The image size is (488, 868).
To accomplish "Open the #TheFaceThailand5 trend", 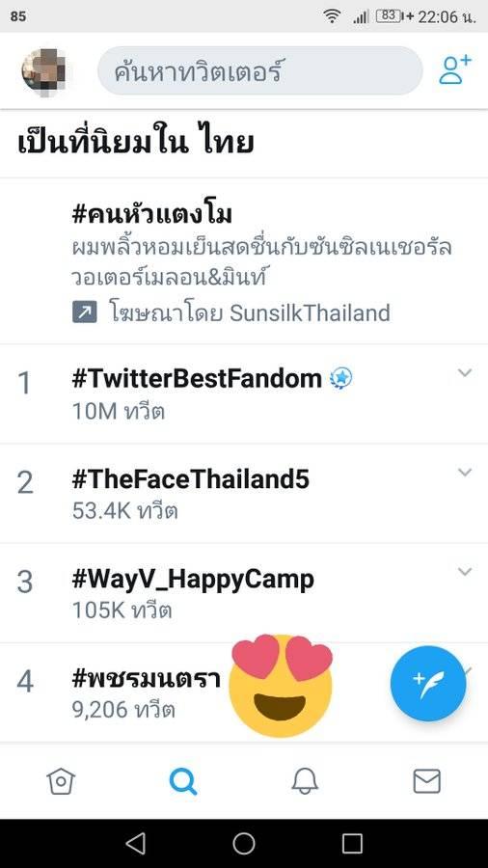I will pyautogui.click(x=244, y=493).
